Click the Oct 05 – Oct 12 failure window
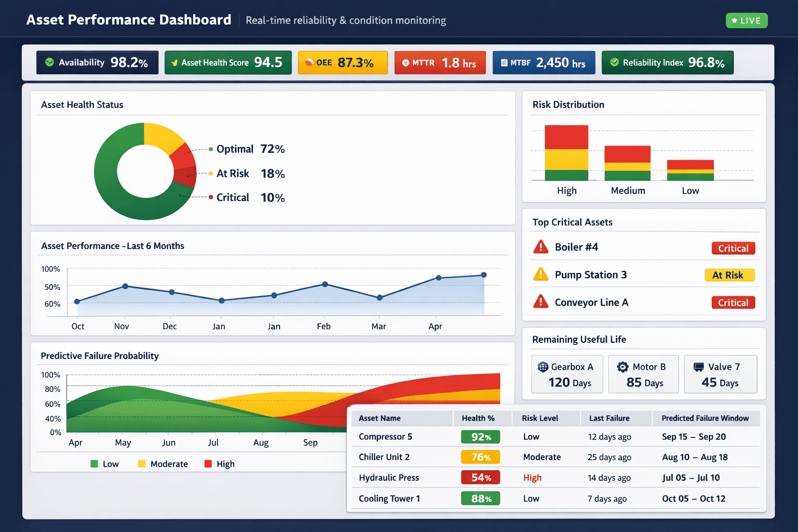Image resolution: width=798 pixels, height=532 pixels. [694, 499]
